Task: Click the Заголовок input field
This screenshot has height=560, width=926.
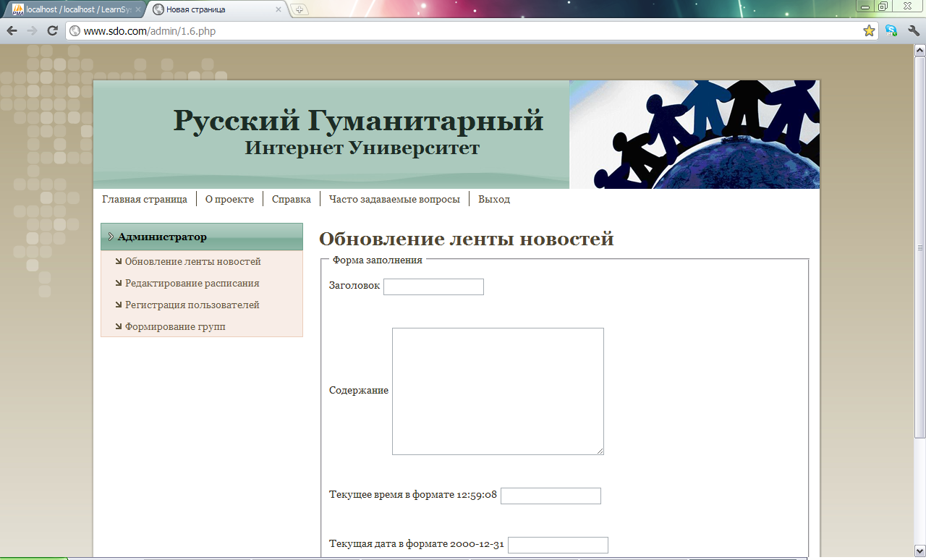Action: (433, 287)
